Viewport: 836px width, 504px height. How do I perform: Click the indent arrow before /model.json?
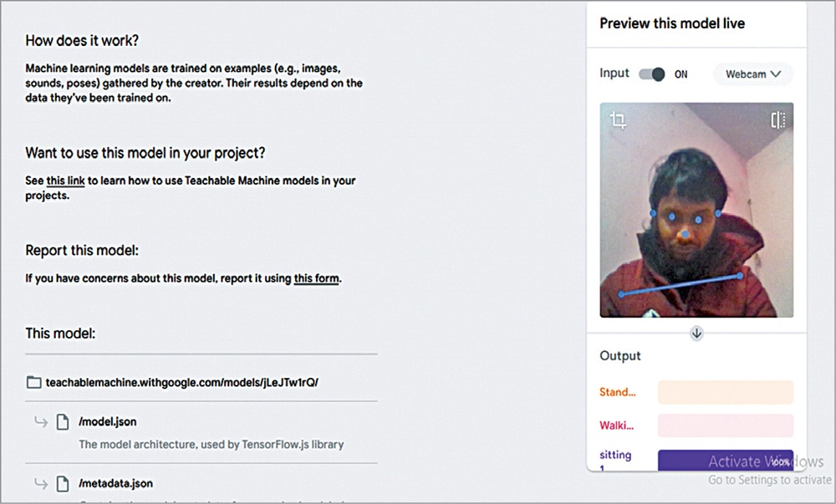click(x=39, y=422)
